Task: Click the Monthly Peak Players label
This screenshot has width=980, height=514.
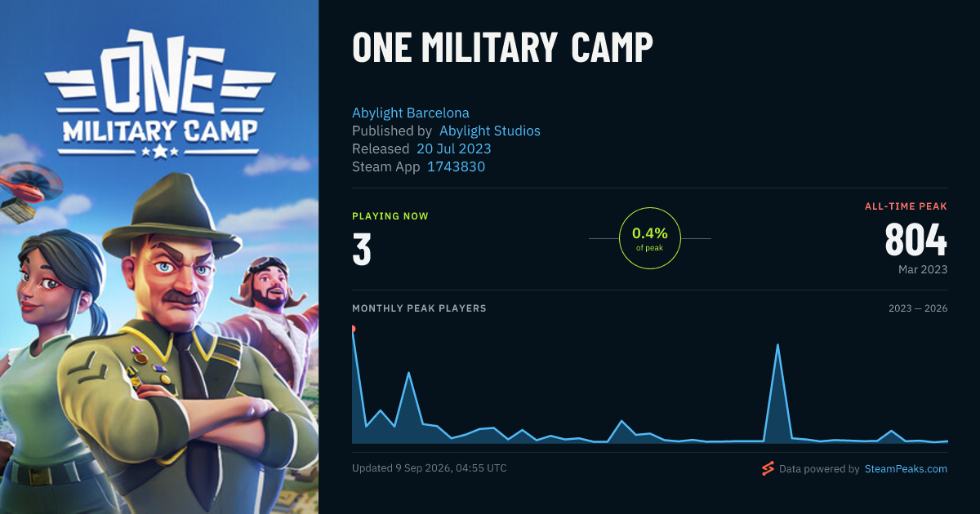Action: (x=419, y=308)
